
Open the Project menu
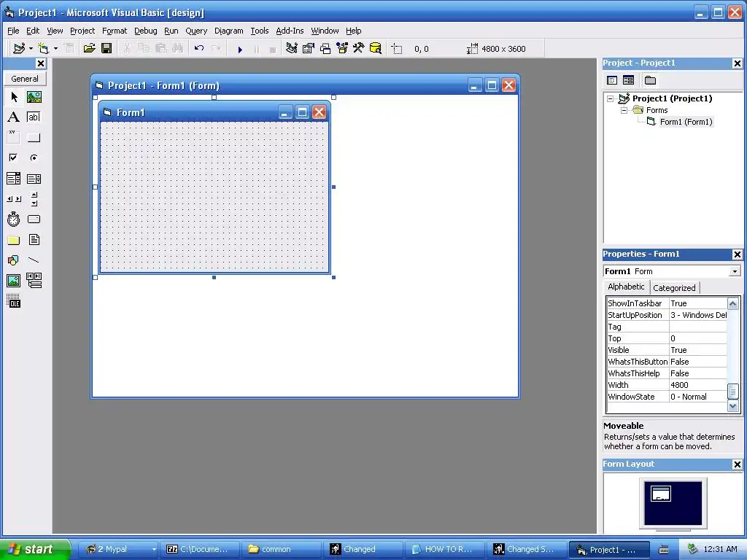click(82, 31)
